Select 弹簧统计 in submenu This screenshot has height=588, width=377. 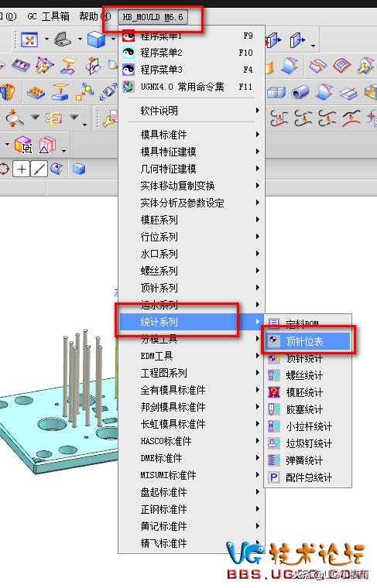(308, 460)
